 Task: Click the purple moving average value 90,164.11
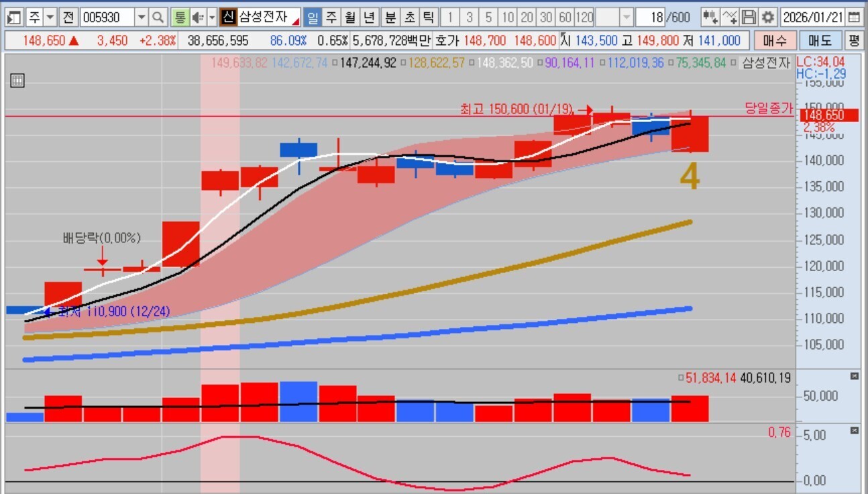(570, 63)
